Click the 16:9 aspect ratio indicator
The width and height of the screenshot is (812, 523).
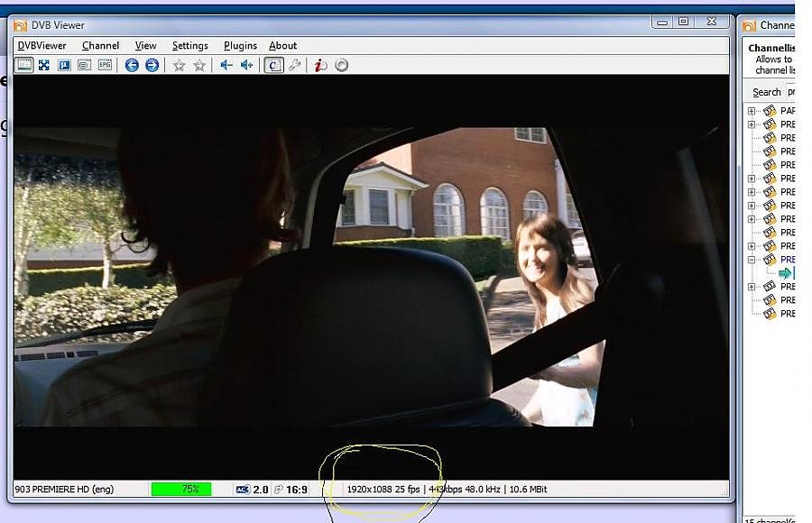(296, 490)
